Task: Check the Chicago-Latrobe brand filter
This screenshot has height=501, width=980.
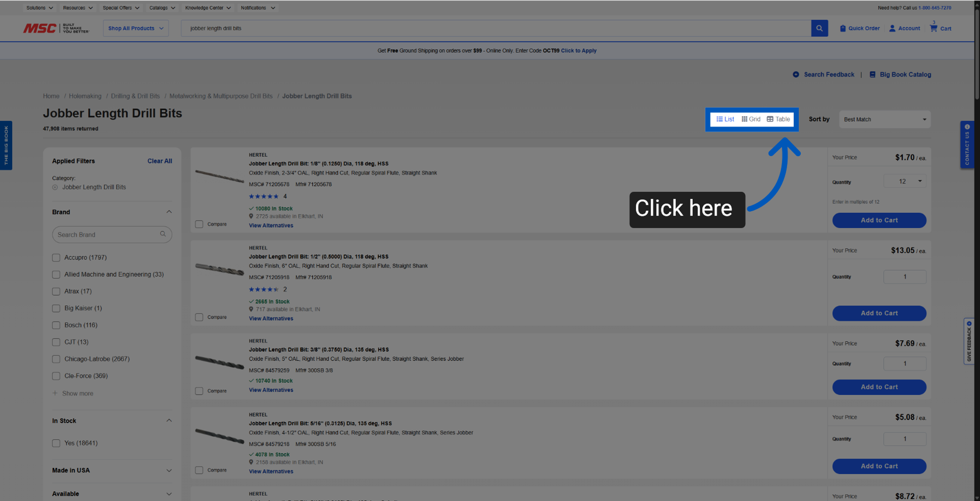Action: click(56, 359)
